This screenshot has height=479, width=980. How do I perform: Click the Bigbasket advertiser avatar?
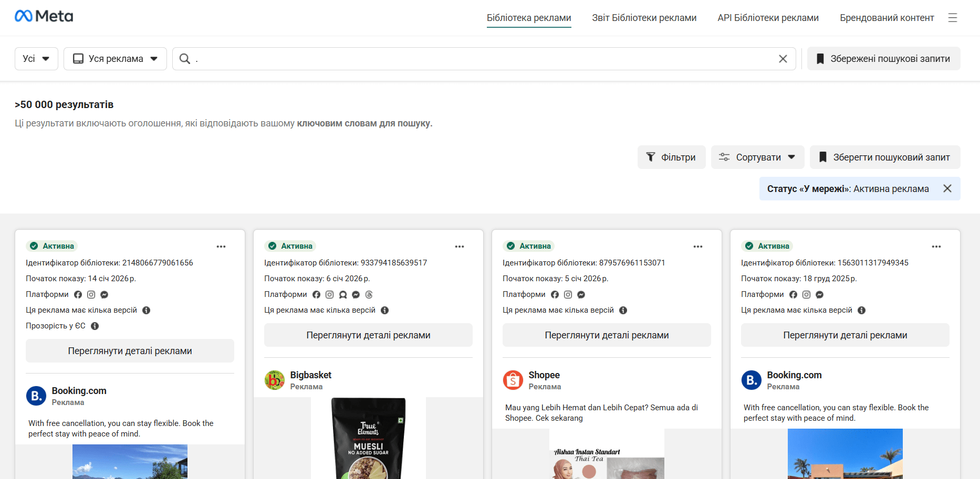coord(275,380)
